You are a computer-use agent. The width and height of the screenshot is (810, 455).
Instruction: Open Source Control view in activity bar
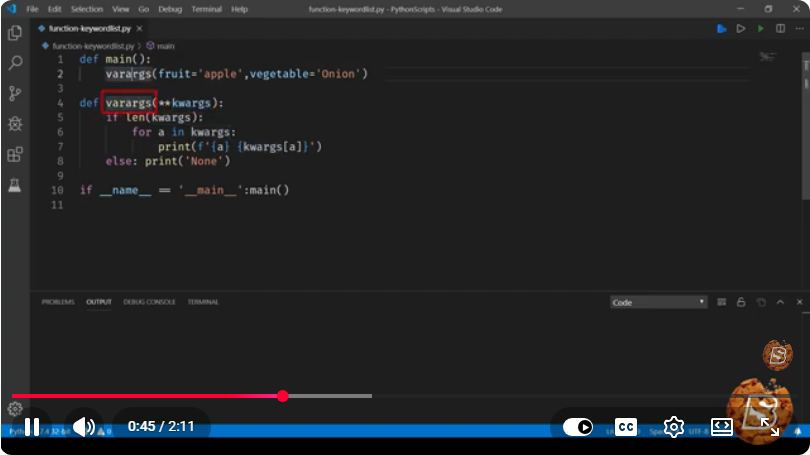[x=15, y=93]
